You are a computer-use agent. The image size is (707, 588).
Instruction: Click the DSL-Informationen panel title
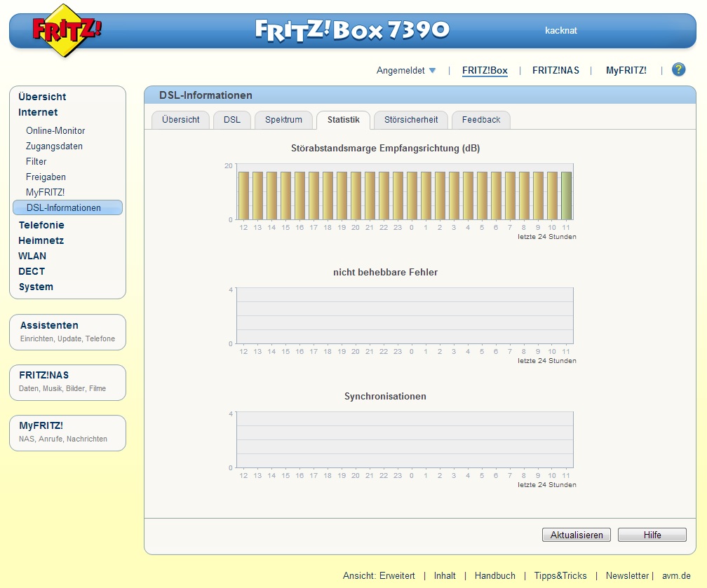[x=206, y=95]
